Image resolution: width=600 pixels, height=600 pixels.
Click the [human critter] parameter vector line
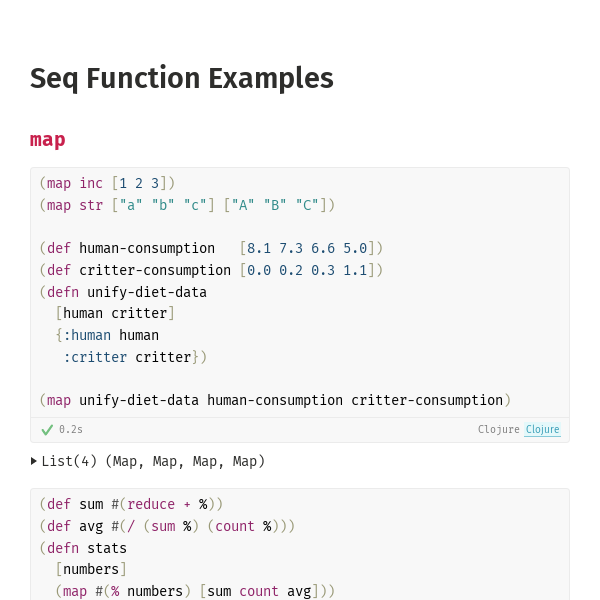tap(115, 313)
